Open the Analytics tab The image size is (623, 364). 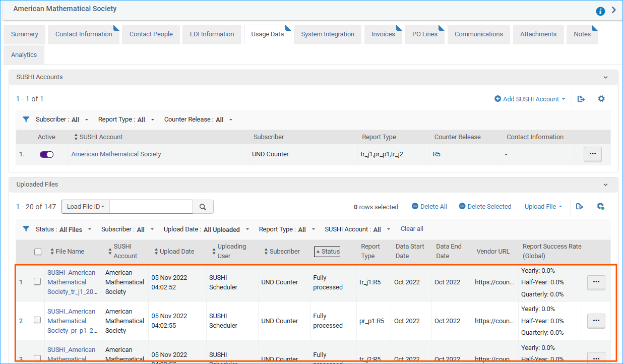point(24,55)
